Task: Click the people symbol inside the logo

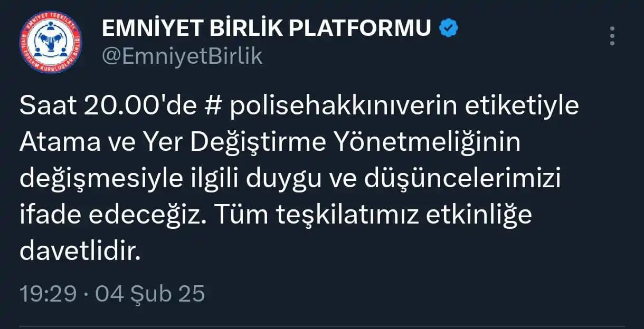Action: (50, 42)
